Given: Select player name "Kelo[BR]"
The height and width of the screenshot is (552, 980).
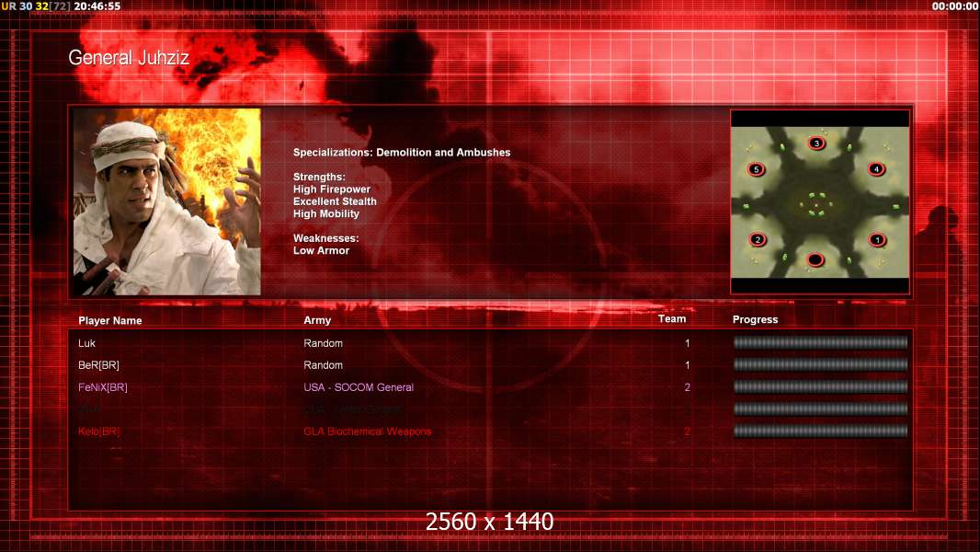Looking at the screenshot, I should coord(98,431).
